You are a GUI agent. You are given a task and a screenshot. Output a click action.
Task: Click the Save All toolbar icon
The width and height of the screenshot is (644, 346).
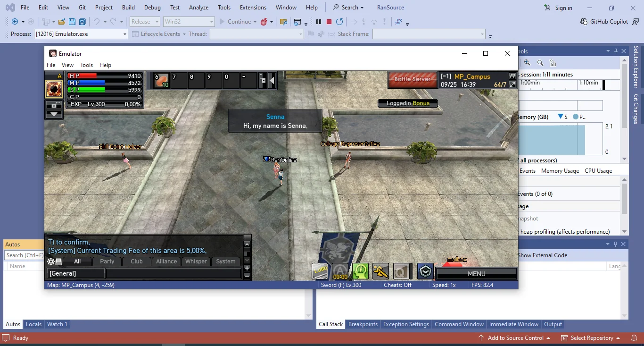[83, 22]
